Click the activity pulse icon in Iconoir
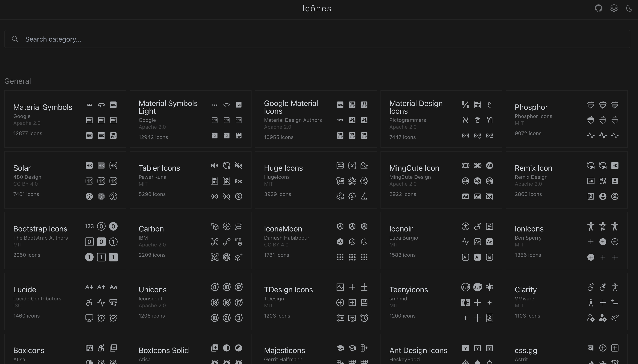This screenshot has width=638, height=364. point(466,242)
